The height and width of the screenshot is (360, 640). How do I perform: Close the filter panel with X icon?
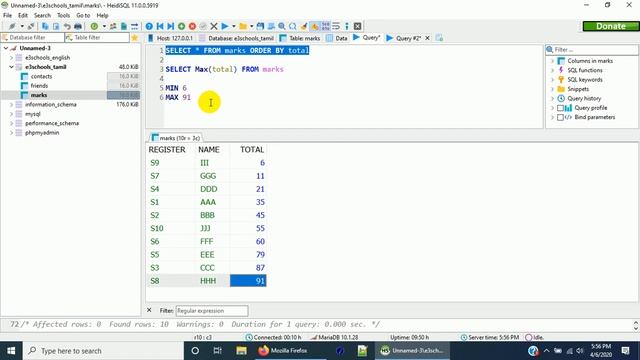(149, 310)
